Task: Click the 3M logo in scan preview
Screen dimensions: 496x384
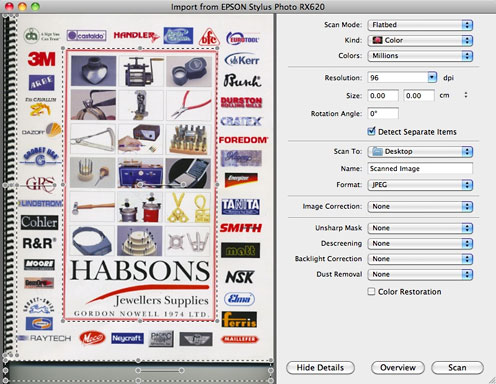Action: tap(41, 59)
